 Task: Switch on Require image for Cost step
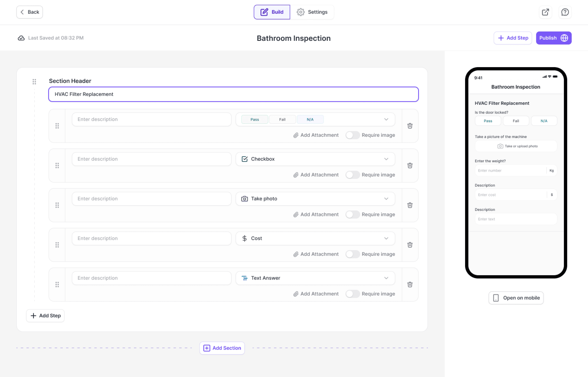pos(352,254)
